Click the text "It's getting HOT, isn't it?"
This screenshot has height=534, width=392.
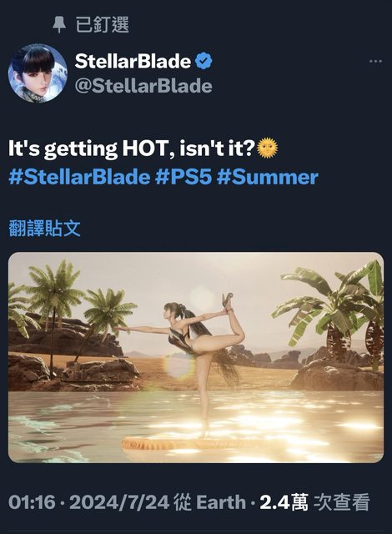(132, 149)
